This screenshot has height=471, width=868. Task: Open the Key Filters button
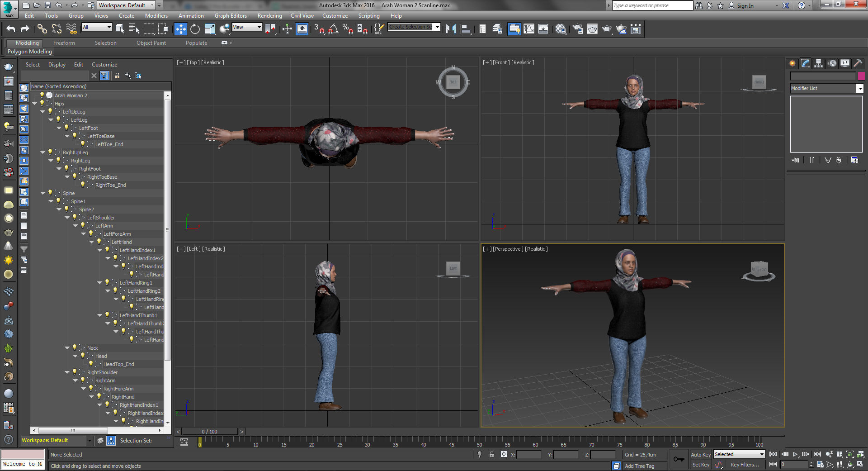click(x=745, y=465)
